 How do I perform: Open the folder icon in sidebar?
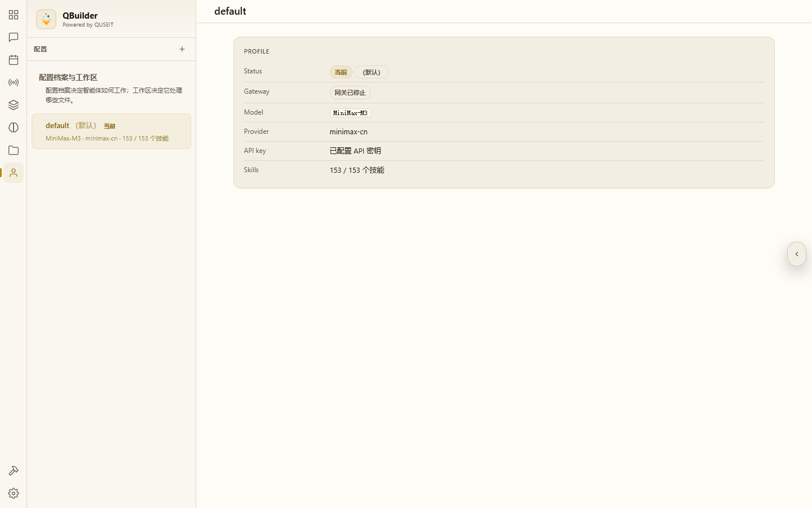coord(14,150)
